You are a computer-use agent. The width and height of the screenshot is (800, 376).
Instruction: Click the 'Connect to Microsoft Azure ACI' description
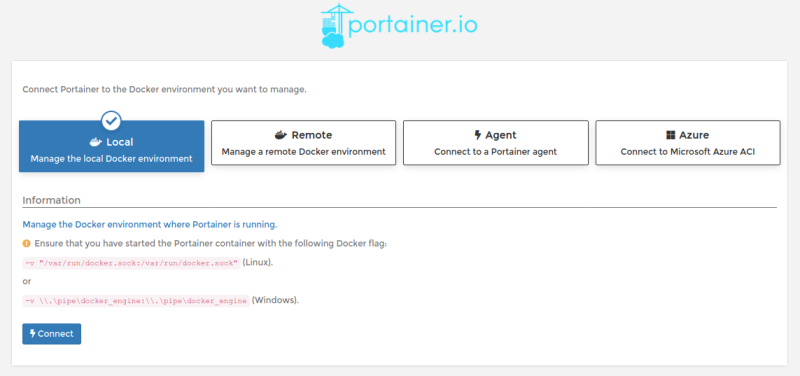pos(688,152)
